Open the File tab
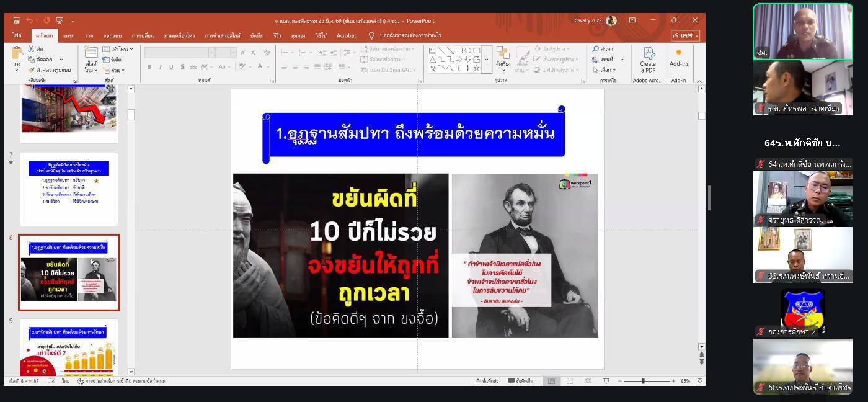The height and width of the screenshot is (402, 868). coord(17,36)
